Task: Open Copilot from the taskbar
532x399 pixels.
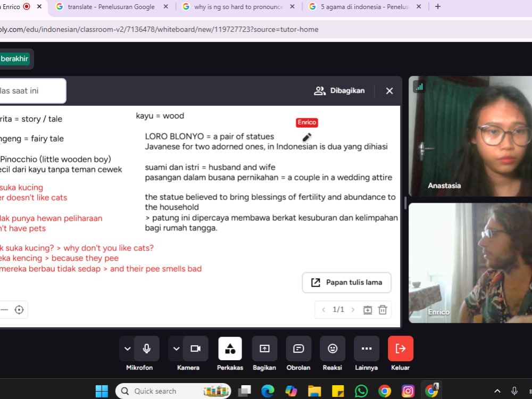Action: (291, 391)
